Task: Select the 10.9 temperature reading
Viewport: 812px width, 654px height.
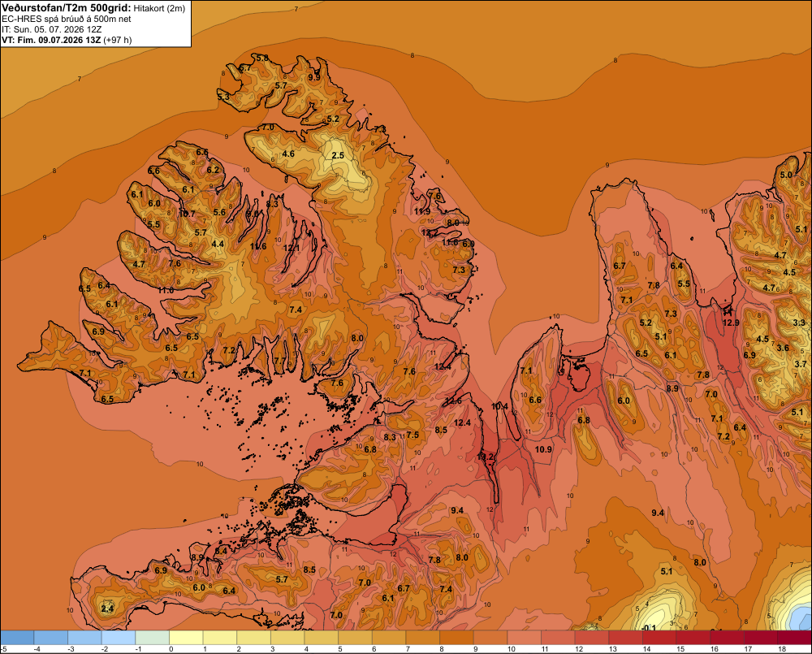Action: tap(543, 449)
